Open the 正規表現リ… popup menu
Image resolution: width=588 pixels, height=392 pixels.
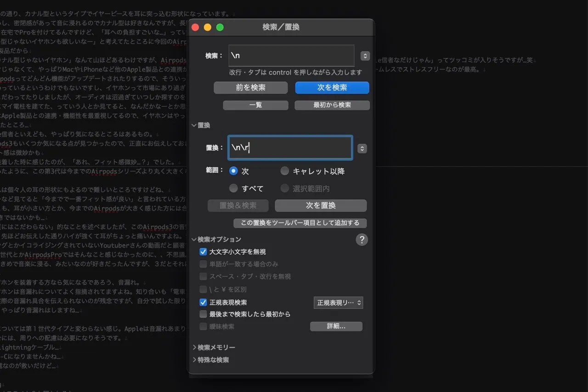[338, 302]
